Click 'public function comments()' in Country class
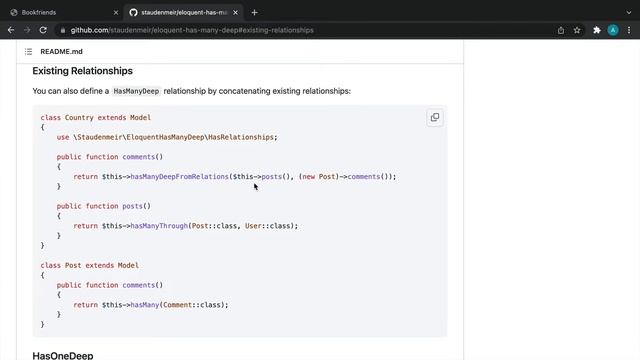This screenshot has height=360, width=640. click(110, 157)
